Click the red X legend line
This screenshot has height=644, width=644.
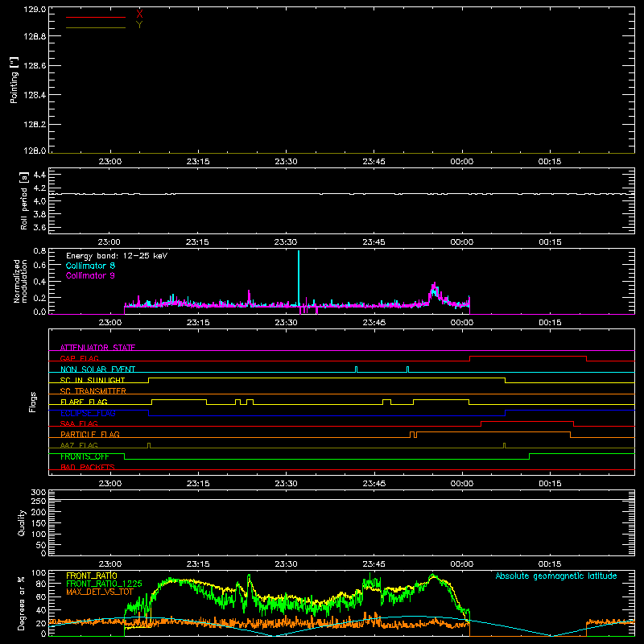coord(96,17)
